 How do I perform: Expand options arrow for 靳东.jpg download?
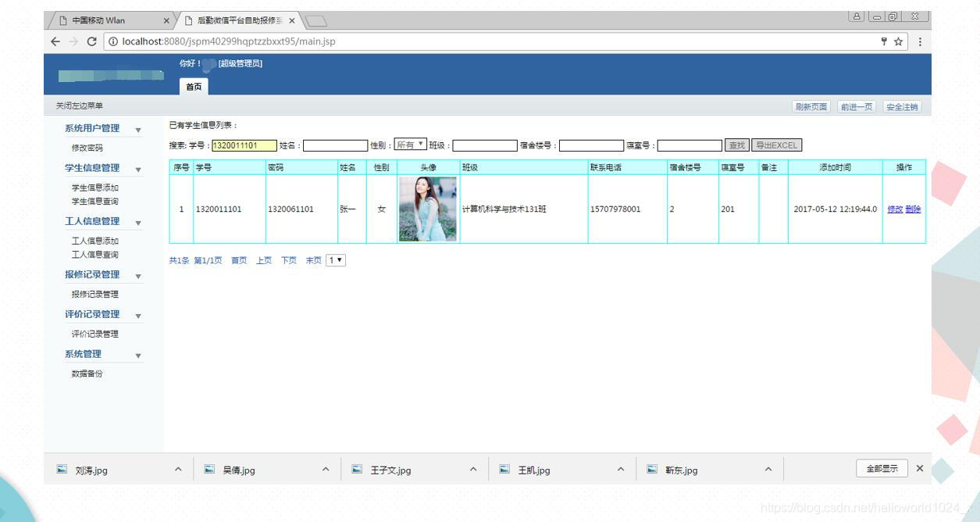tap(768, 470)
